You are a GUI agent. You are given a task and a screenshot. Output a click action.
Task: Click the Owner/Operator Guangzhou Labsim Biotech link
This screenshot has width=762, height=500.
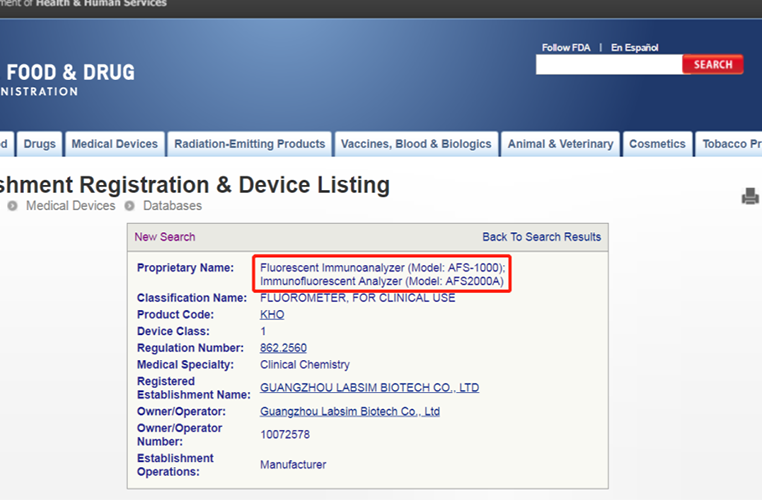pyautogui.click(x=350, y=411)
